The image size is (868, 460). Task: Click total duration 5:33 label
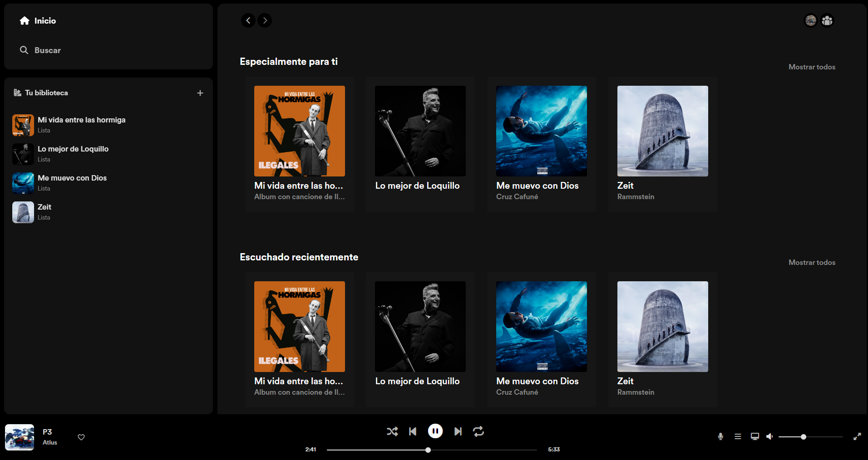click(x=554, y=450)
